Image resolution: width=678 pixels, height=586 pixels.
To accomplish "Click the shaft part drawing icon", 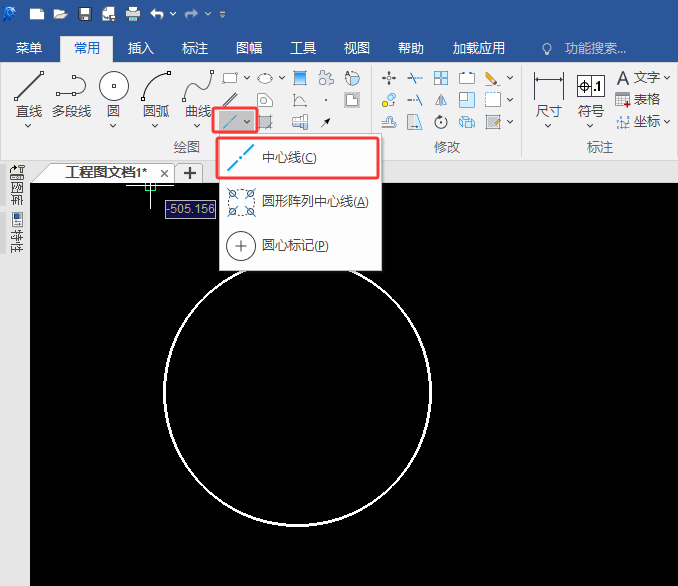I will pyautogui.click(x=300, y=122).
